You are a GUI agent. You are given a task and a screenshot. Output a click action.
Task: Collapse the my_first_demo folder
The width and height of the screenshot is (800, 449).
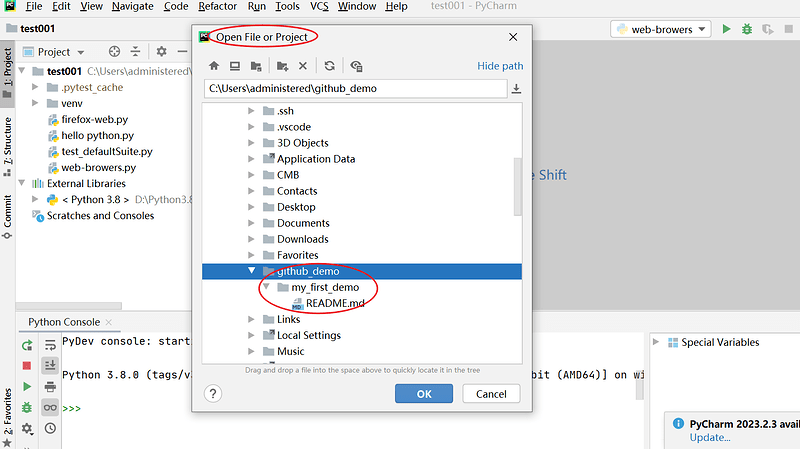pyautogui.click(x=266, y=287)
